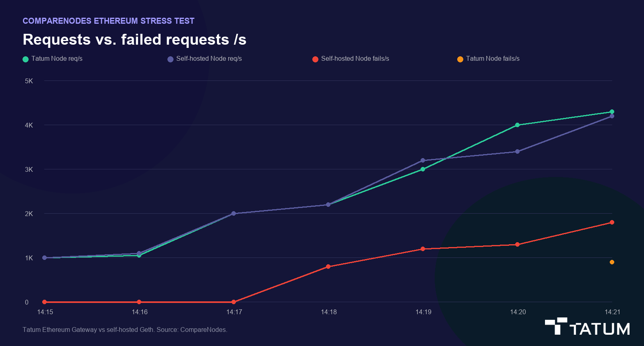This screenshot has height=346, width=644.
Task: Click the red fails data point at 14:21
Action: (x=612, y=222)
